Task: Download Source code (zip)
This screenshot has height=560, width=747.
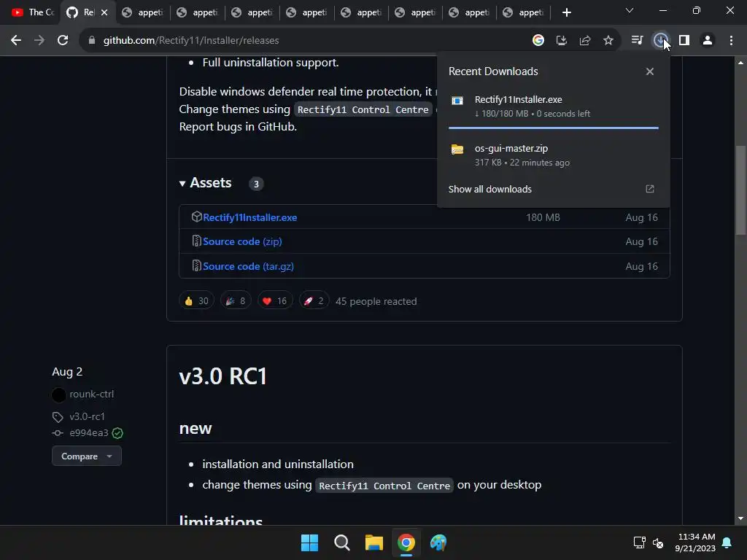Action: tap(242, 241)
